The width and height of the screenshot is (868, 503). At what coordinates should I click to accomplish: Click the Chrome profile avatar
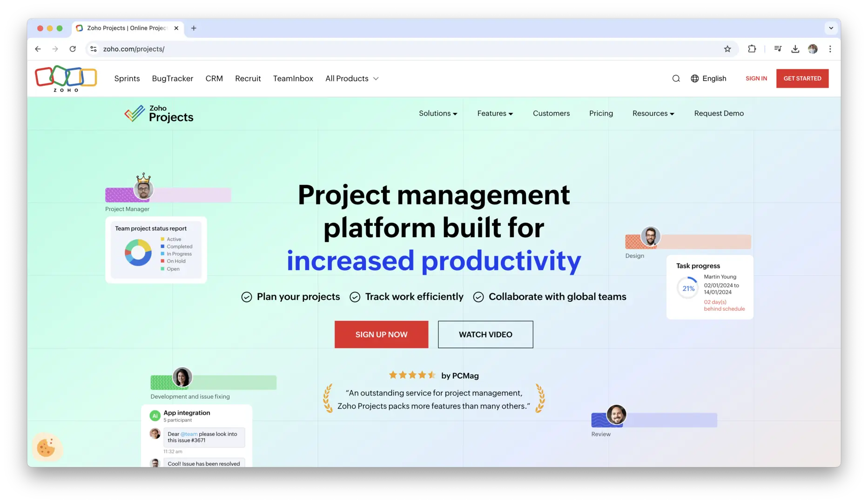pos(813,49)
